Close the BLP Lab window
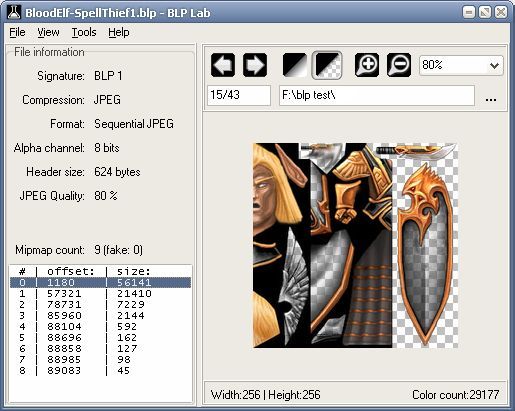The width and height of the screenshot is (515, 411). [x=501, y=13]
